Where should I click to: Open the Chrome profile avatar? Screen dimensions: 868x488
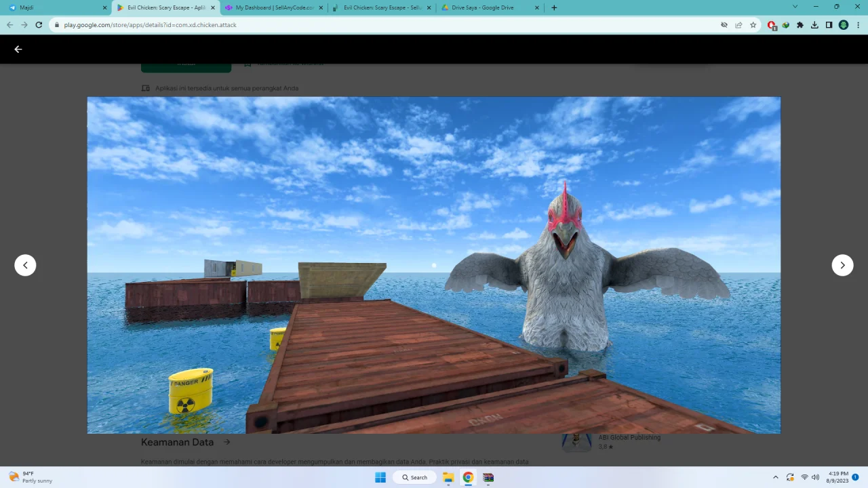tap(844, 25)
